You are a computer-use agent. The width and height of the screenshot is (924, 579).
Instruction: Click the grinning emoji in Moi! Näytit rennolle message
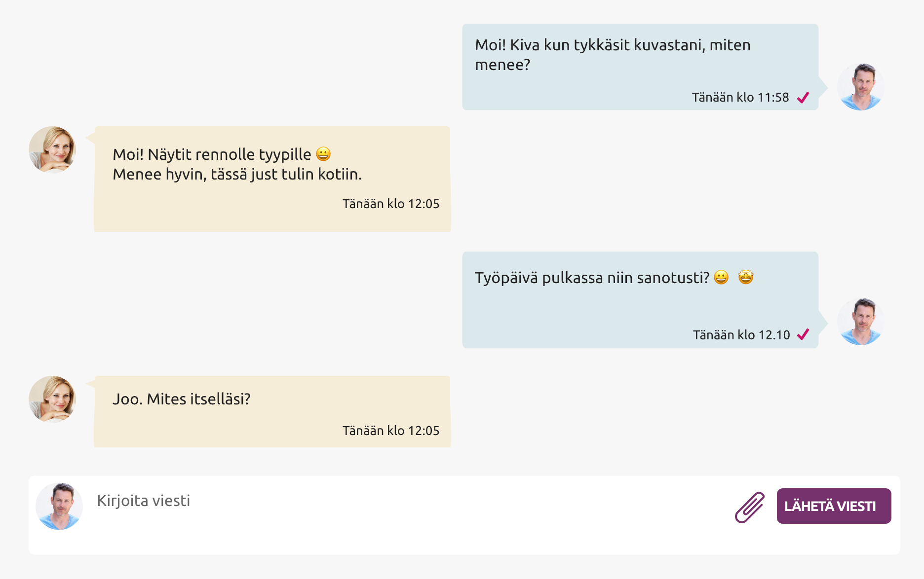point(322,153)
